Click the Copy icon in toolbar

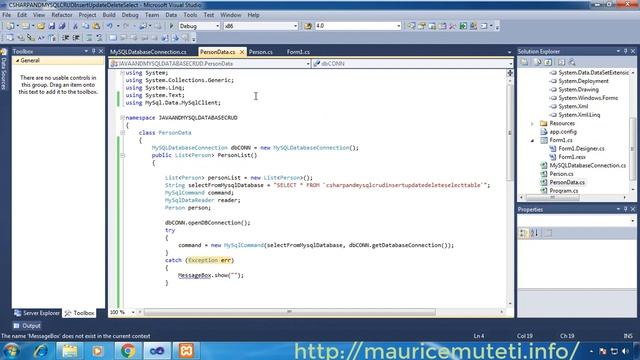[86, 26]
